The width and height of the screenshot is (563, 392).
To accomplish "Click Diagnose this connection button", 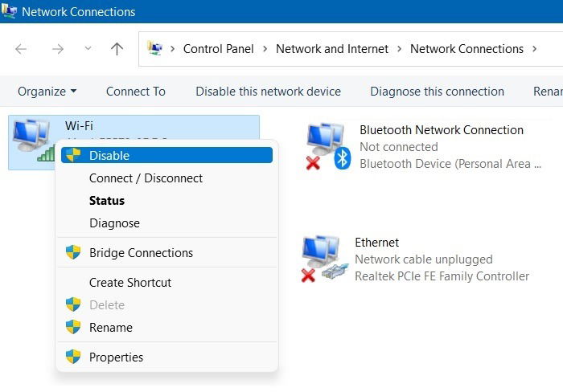I will [437, 92].
